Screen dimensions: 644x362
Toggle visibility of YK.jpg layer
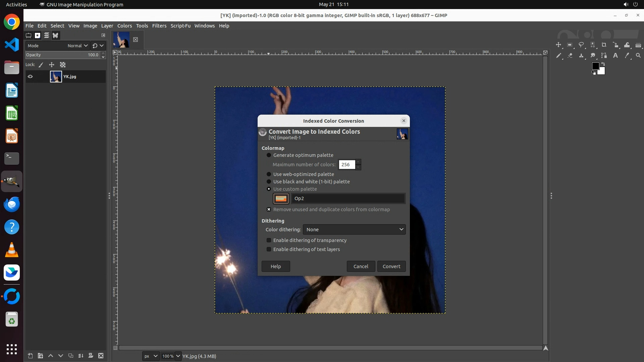[x=30, y=77]
